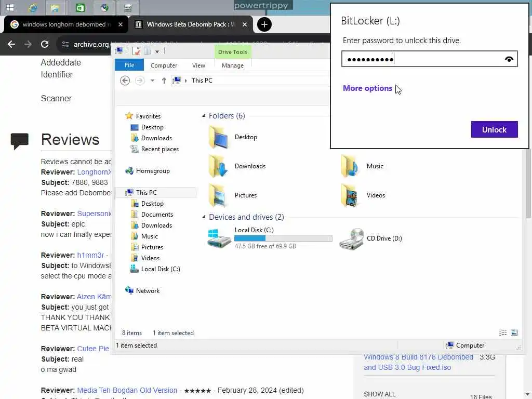Collapse the Devices and drives (2) group

(x=204, y=217)
